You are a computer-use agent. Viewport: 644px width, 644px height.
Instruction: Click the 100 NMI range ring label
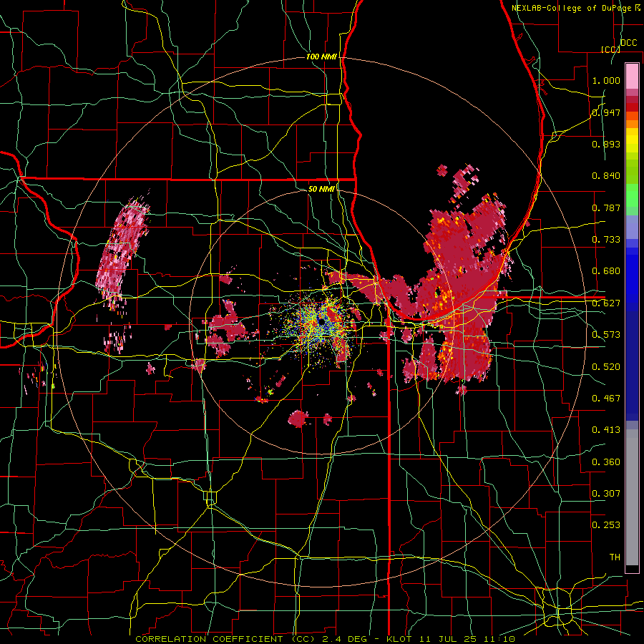coord(321,57)
